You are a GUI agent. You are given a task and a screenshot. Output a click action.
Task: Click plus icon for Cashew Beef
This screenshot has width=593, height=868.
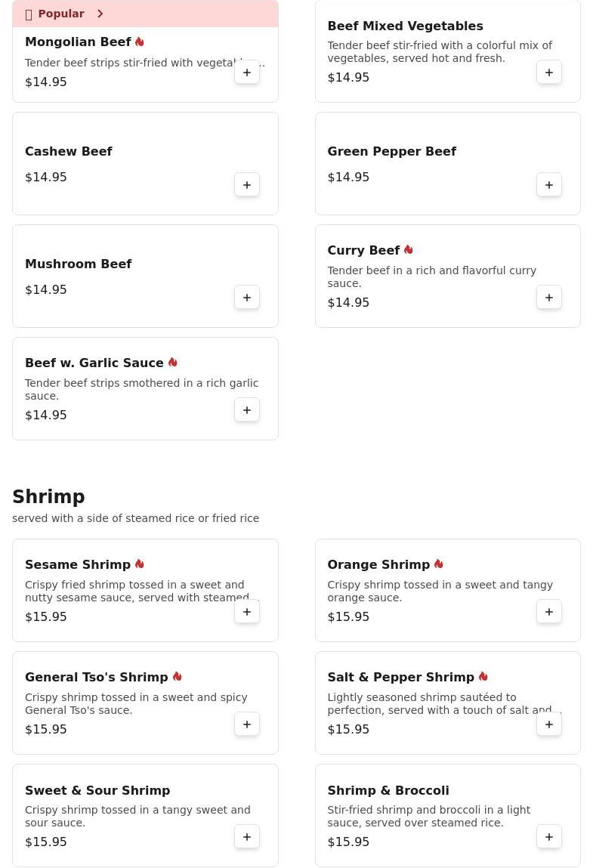point(247,185)
